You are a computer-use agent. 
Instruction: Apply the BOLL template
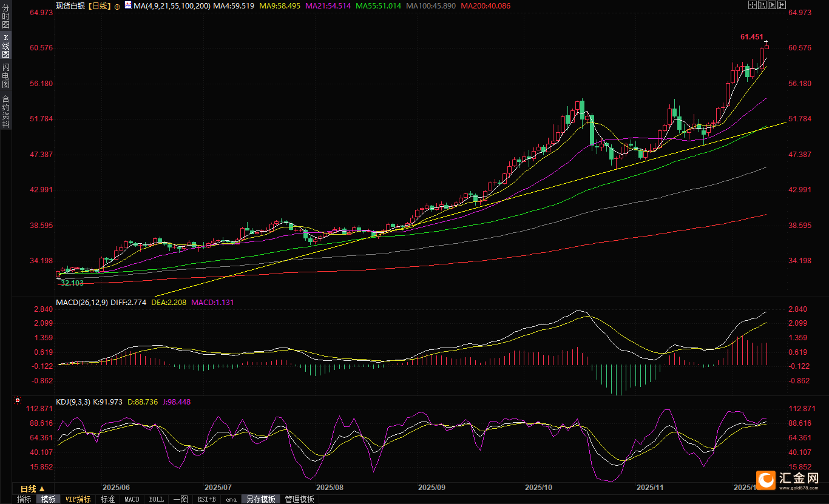(x=156, y=499)
